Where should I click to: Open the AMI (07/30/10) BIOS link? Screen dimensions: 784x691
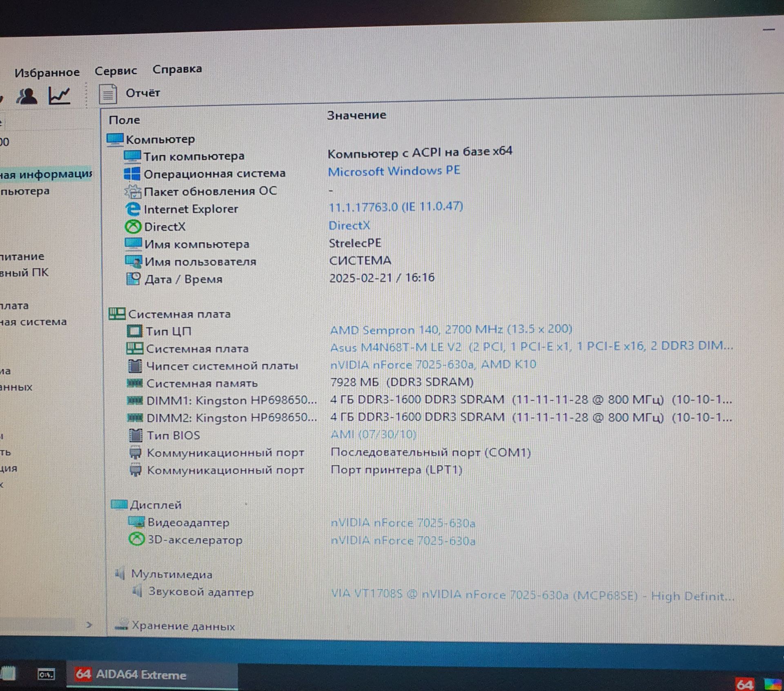[373, 434]
